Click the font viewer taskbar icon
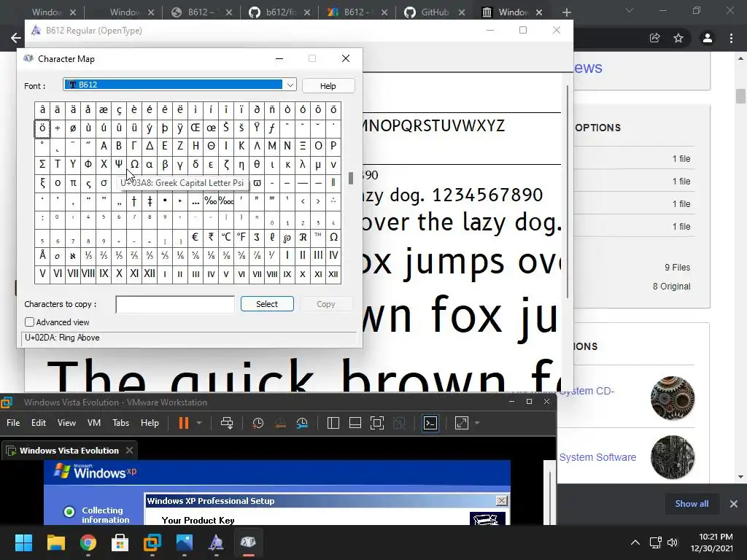The height and width of the screenshot is (560, 747). (x=216, y=542)
